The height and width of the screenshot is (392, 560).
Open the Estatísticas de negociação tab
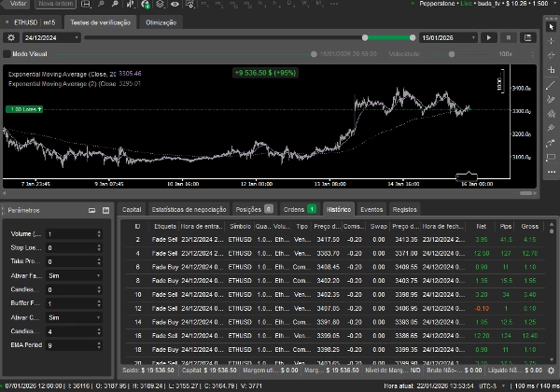click(x=189, y=210)
